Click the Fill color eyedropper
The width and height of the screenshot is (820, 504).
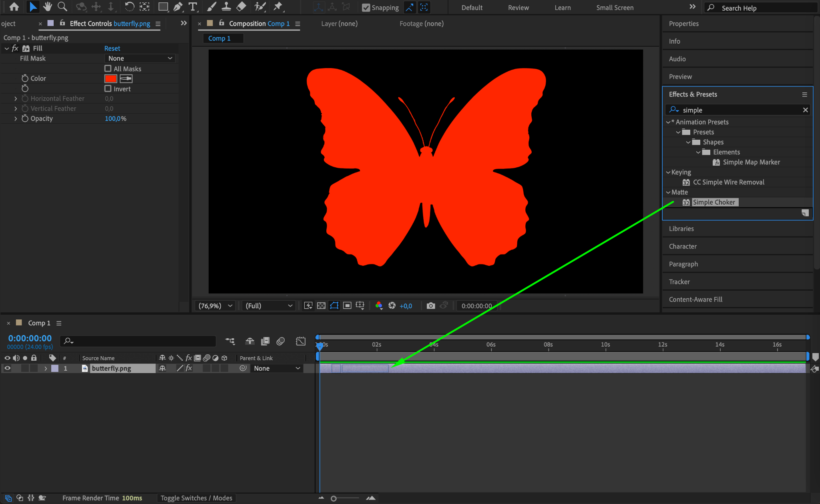coord(126,78)
